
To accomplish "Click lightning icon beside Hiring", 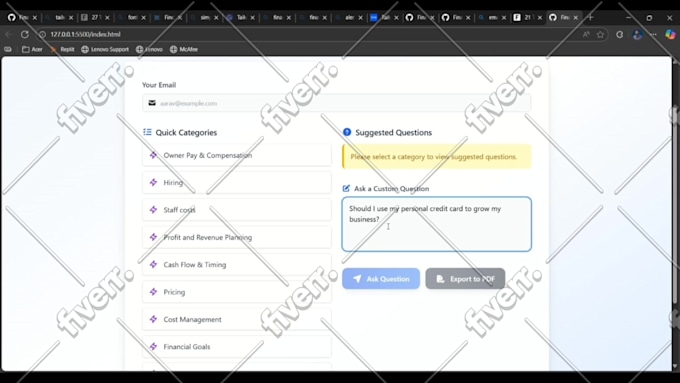I will tap(153, 182).
